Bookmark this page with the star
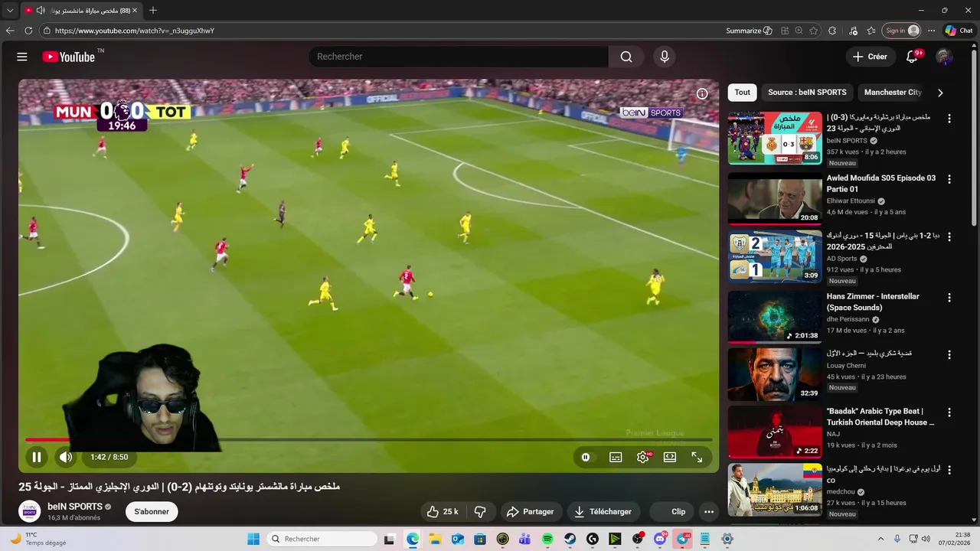 [x=813, y=31]
